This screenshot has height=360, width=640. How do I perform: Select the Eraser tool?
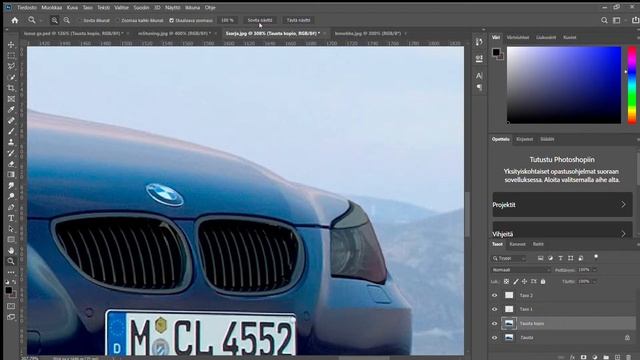click(11, 164)
